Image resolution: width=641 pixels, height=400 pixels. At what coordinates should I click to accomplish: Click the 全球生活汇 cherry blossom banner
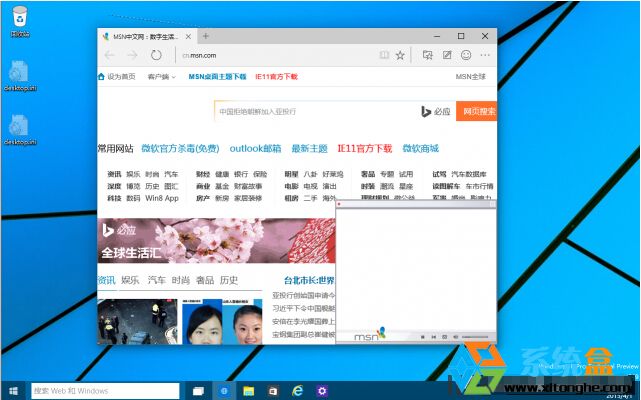tap(216, 240)
